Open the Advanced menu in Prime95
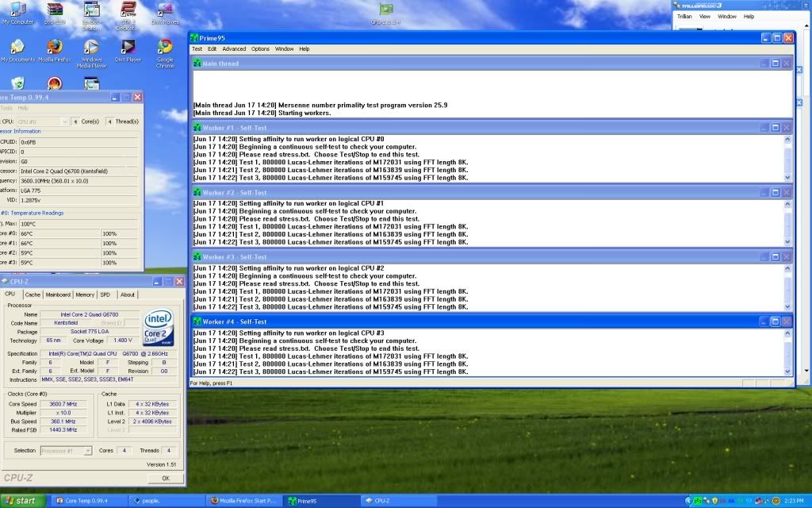Screen dimensions: 812x508 [x=234, y=48]
